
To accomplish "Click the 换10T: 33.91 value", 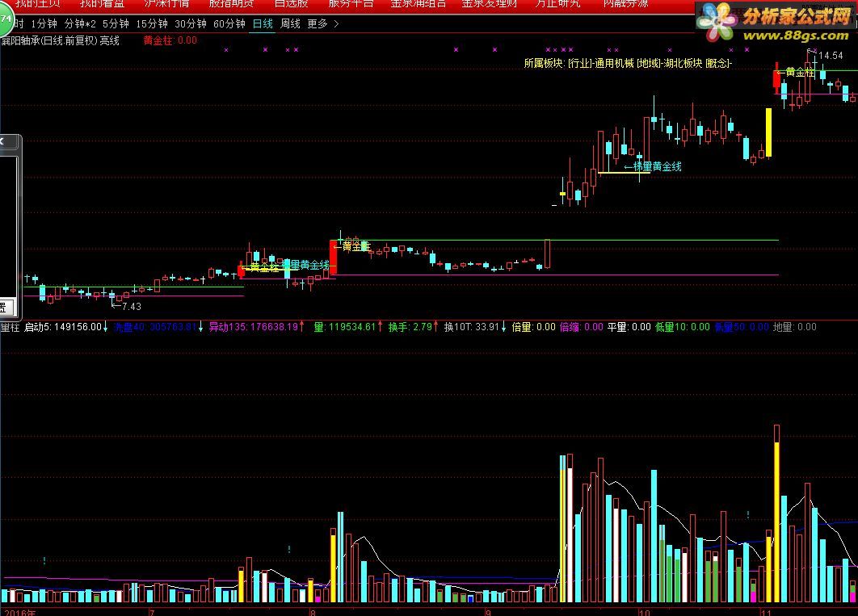I will (472, 327).
